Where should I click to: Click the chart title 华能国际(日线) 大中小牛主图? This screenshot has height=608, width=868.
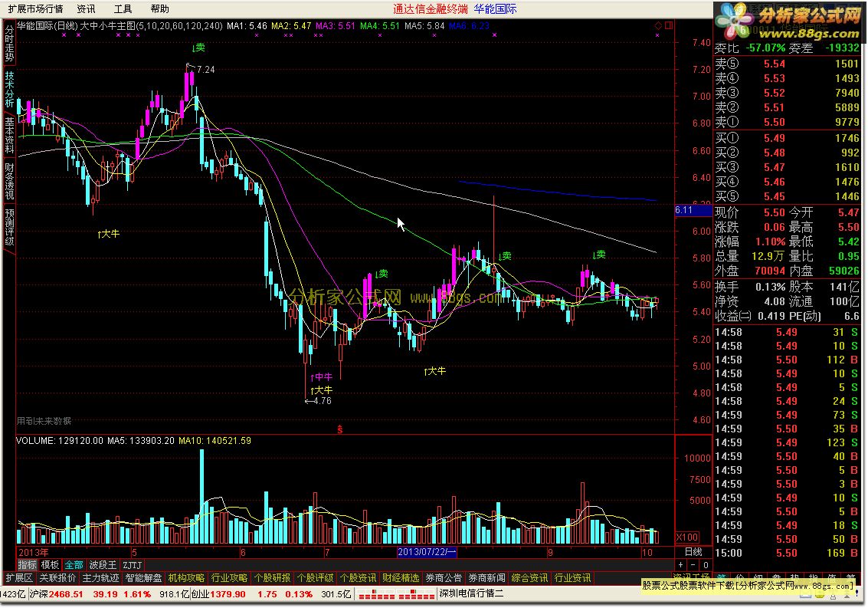120,26
